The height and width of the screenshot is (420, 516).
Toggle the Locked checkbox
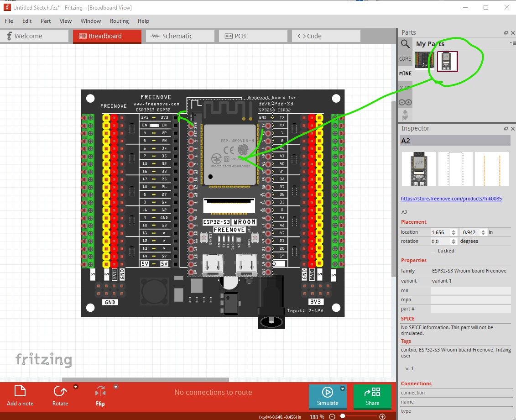433,251
